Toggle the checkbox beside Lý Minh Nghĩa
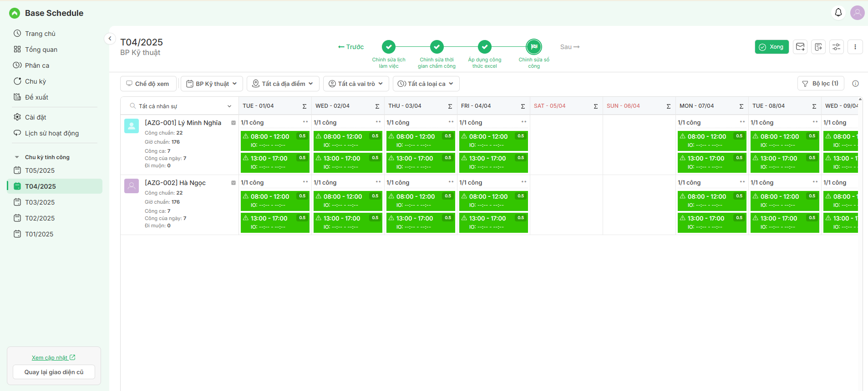 click(233, 123)
